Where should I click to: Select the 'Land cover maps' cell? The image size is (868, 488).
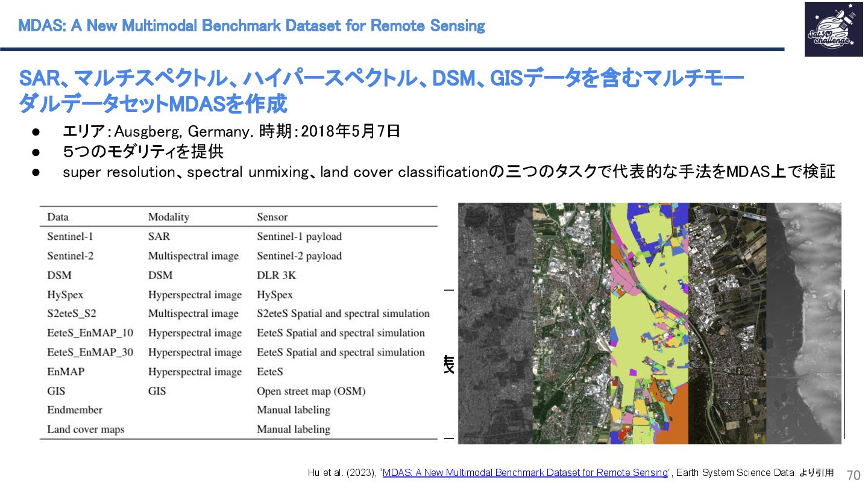[86, 430]
